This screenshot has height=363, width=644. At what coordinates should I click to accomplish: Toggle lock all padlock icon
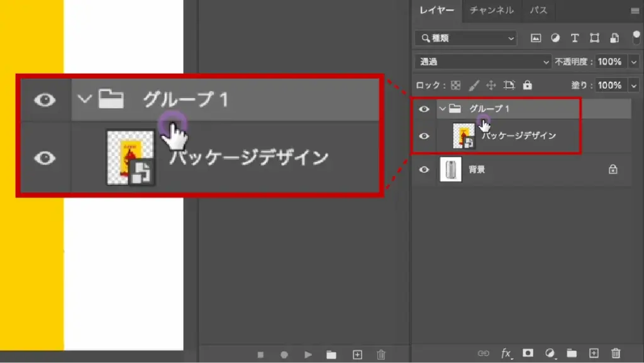click(x=527, y=85)
